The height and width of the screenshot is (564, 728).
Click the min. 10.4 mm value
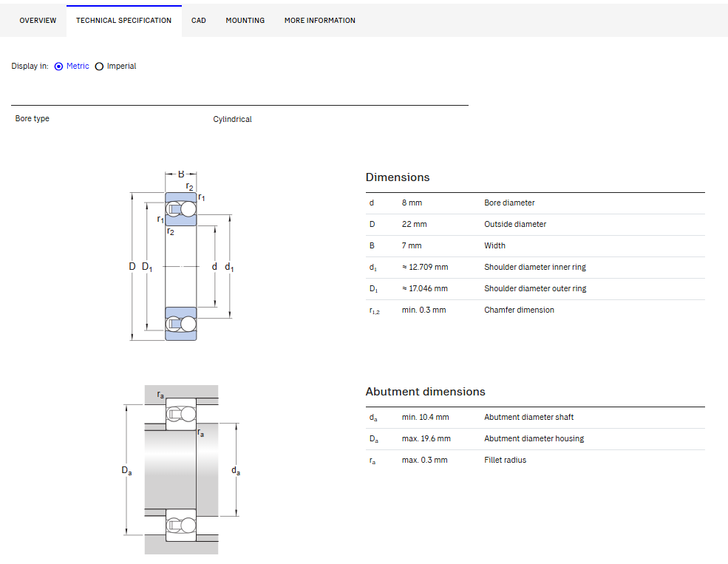click(x=425, y=418)
